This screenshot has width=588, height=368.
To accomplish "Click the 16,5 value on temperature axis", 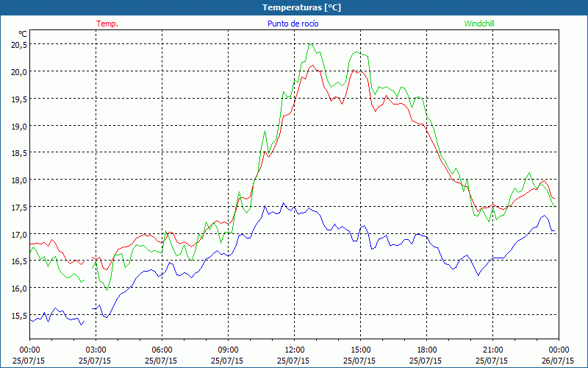I will pos(20,261).
